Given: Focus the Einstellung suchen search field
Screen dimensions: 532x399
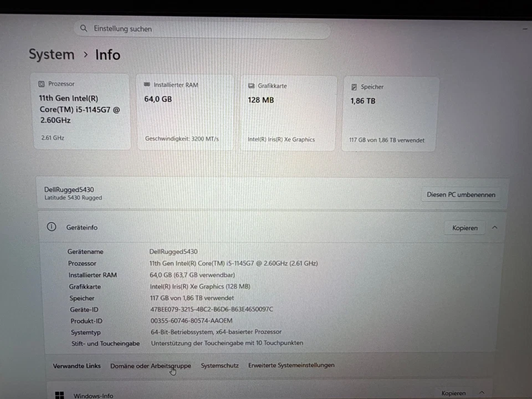Looking at the screenshot, I should click(202, 29).
